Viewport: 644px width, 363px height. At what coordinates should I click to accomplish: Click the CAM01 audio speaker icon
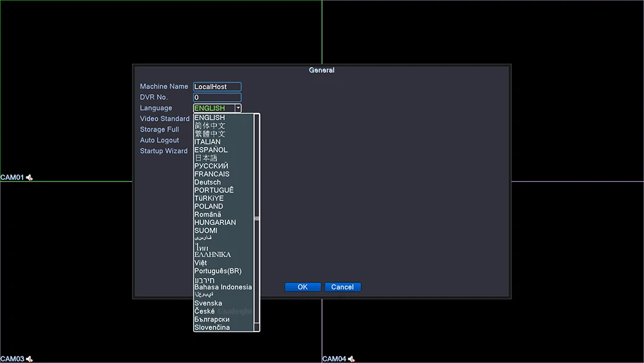tap(29, 177)
